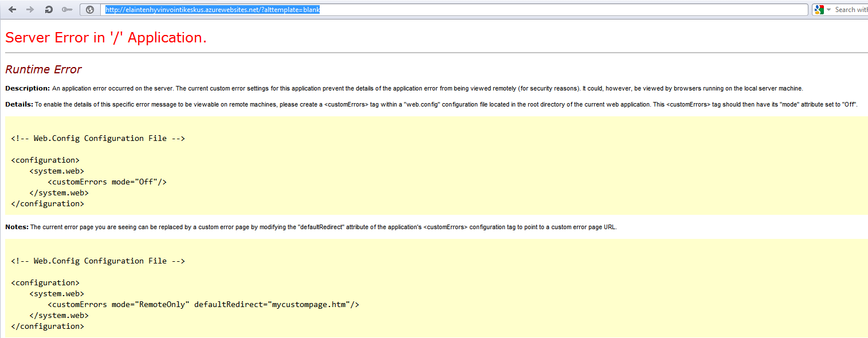868x338 pixels.
Task: Expand the search engine dropdown arrow
Action: pos(828,10)
